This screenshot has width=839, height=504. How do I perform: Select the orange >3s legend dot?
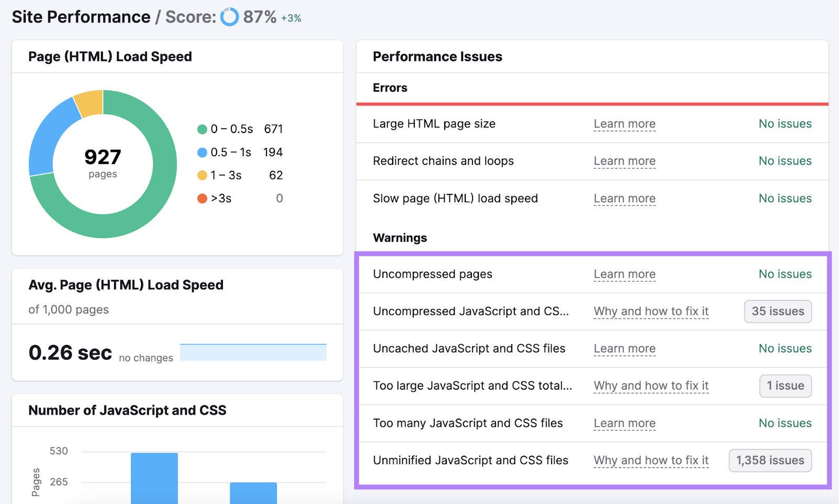click(202, 198)
